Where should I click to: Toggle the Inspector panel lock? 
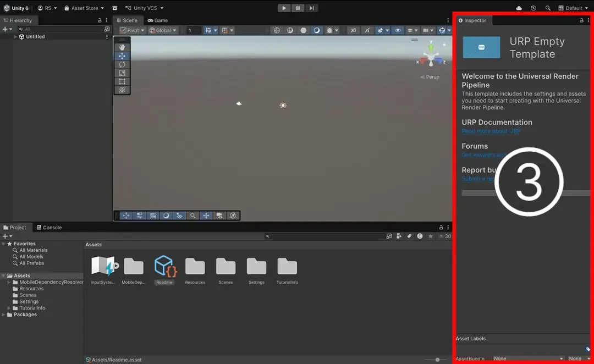[x=581, y=20]
